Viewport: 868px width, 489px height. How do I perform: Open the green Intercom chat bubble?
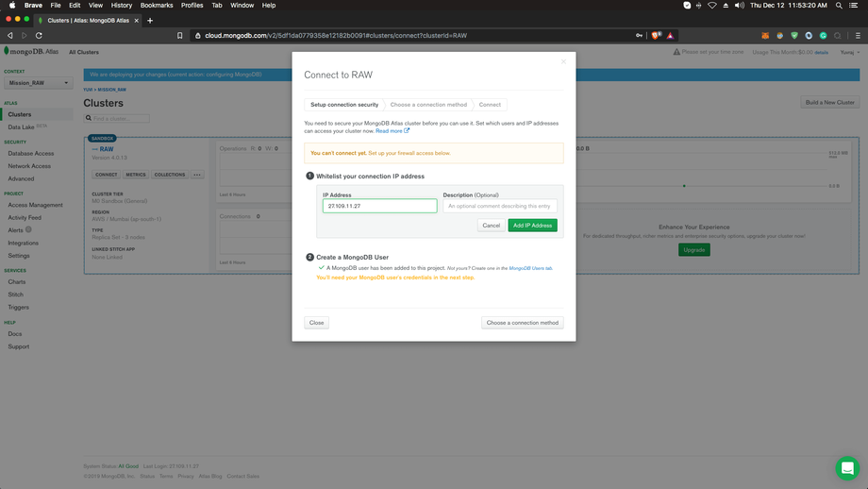tap(846, 468)
